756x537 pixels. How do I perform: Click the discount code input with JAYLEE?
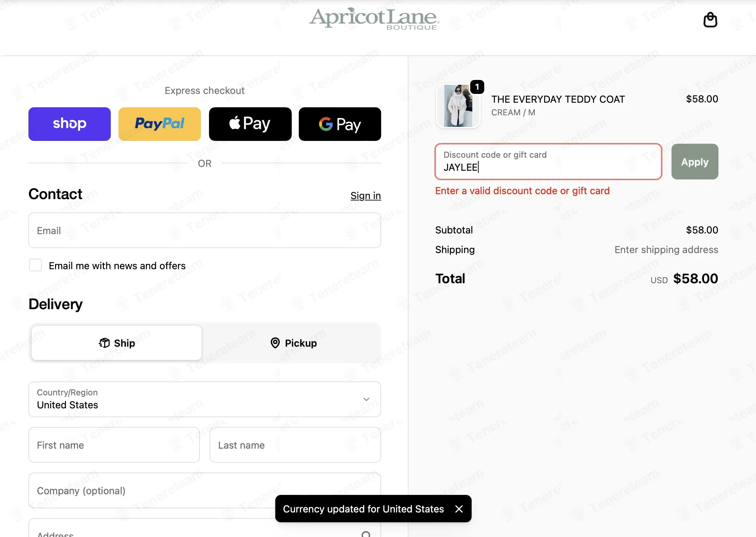tap(548, 162)
